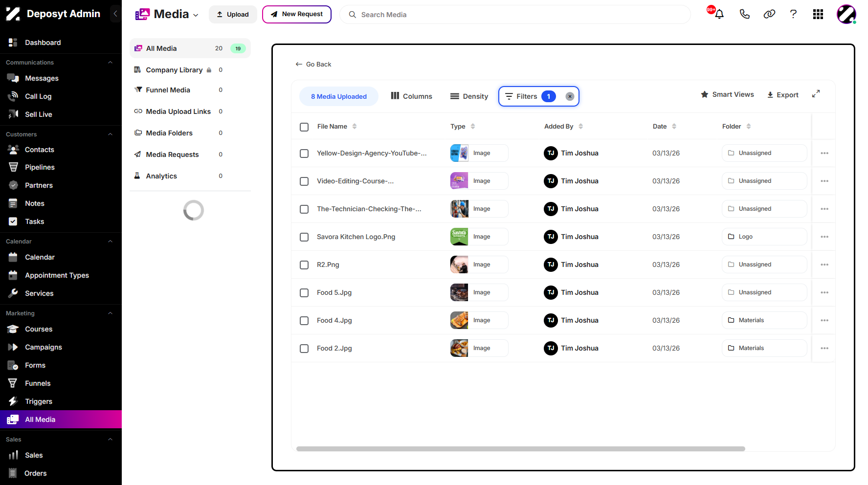Check the Food 5.Jpg row
Screen dimensions: 868x485
(x=304, y=292)
